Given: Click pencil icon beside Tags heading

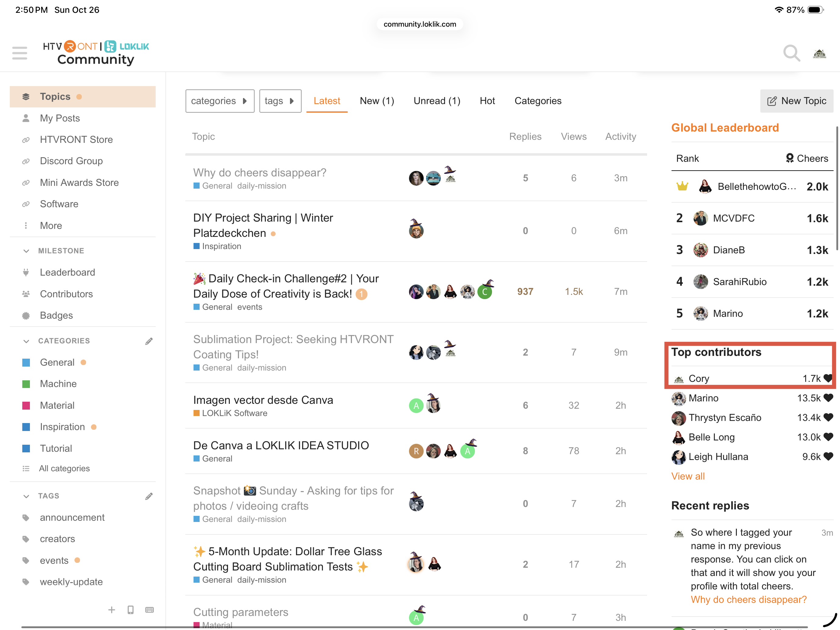Looking at the screenshot, I should (x=149, y=496).
